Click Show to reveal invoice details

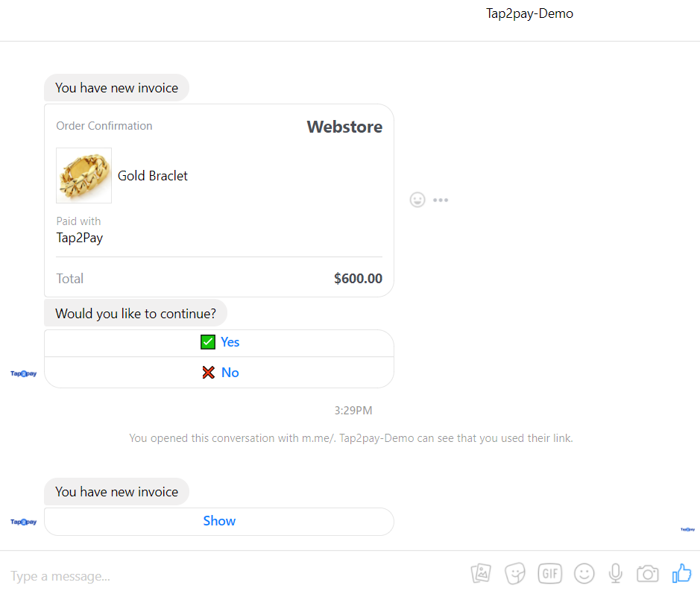(x=219, y=521)
